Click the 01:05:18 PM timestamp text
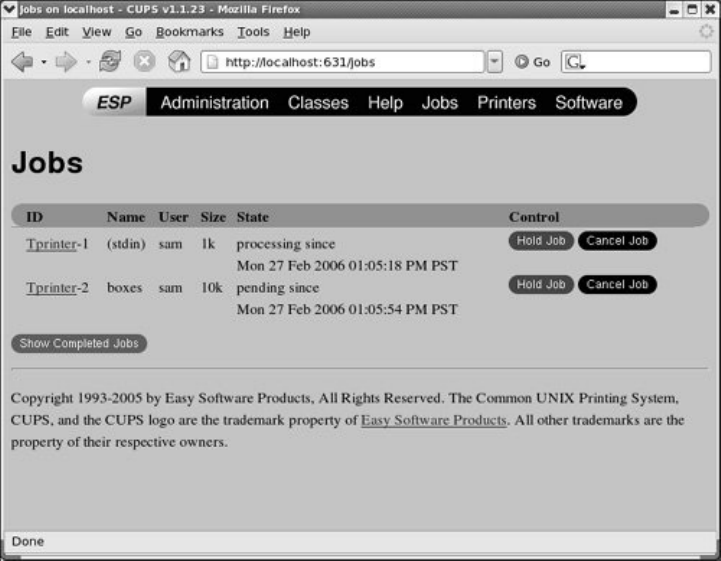Image resolution: width=721 pixels, height=561 pixels. [x=347, y=266]
